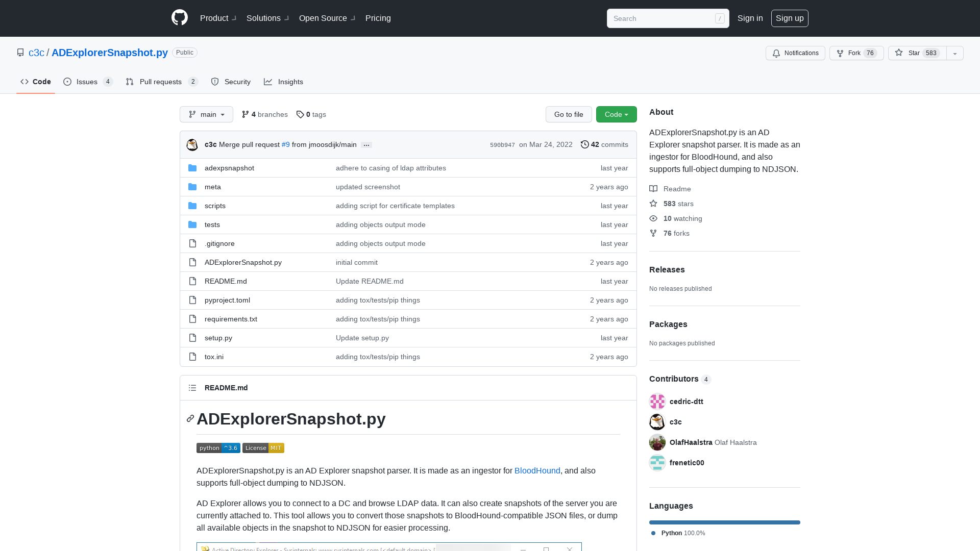Open the Releases heading link
The image size is (980, 551).
pyautogui.click(x=667, y=269)
